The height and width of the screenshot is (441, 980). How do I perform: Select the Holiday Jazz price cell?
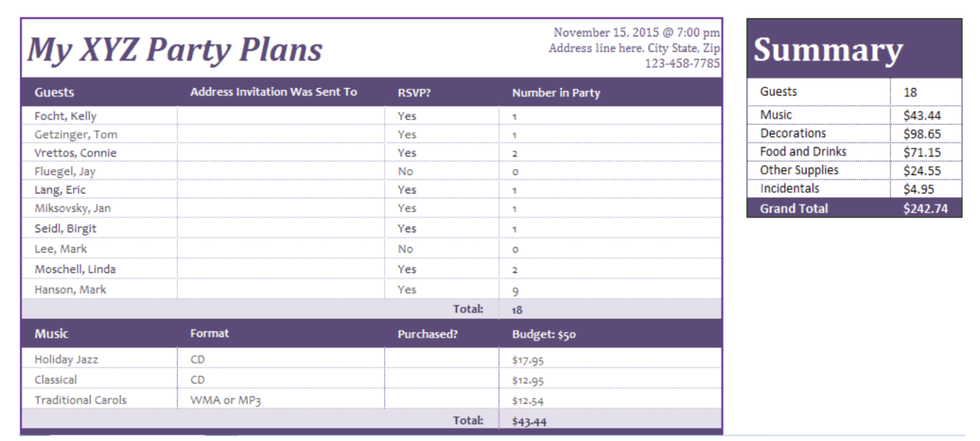click(528, 361)
